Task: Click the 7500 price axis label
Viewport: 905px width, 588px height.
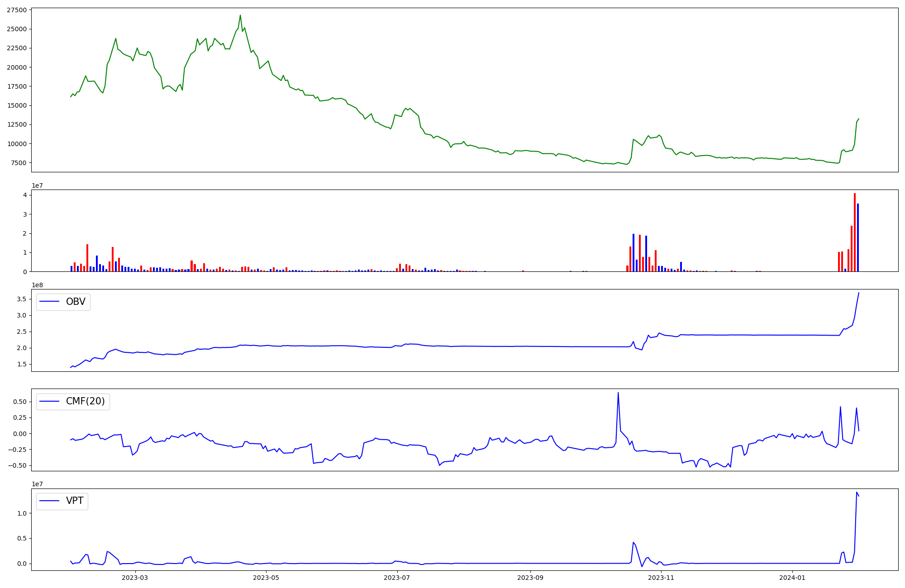Action: [19, 163]
